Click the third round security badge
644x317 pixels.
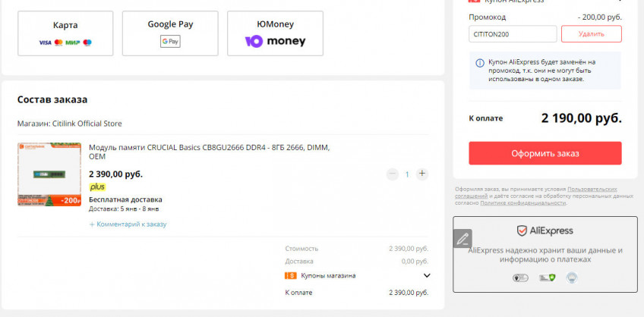click(572, 278)
